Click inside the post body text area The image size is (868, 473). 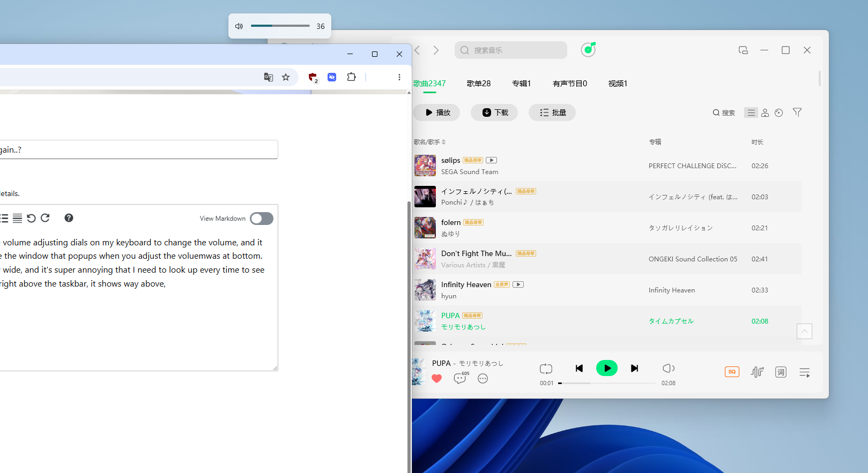click(139, 301)
